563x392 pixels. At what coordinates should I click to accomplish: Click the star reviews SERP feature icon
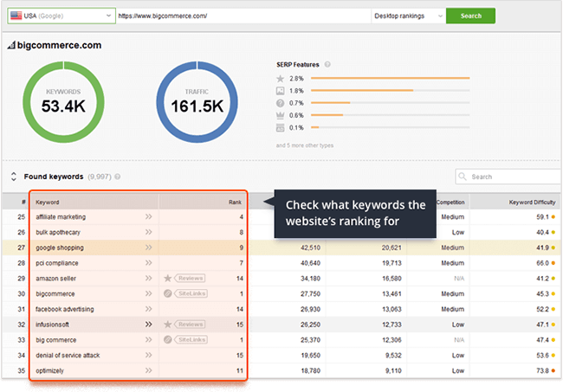point(280,79)
